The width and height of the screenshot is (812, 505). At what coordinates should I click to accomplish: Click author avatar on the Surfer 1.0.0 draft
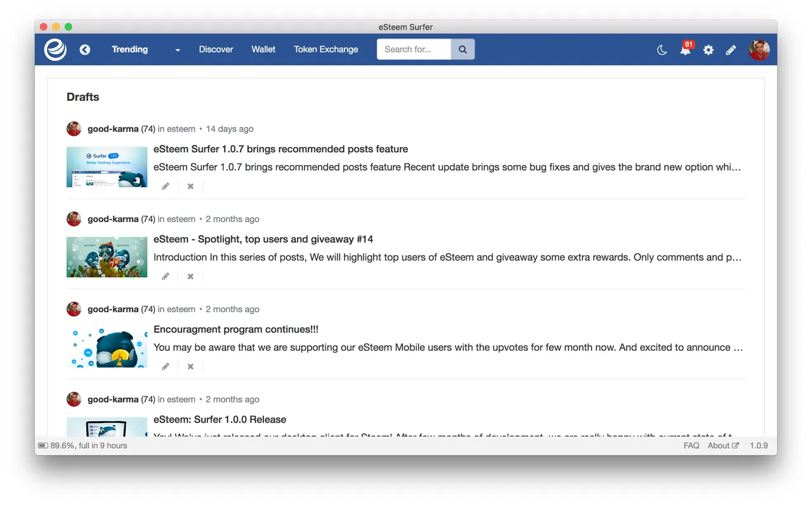[74, 399]
